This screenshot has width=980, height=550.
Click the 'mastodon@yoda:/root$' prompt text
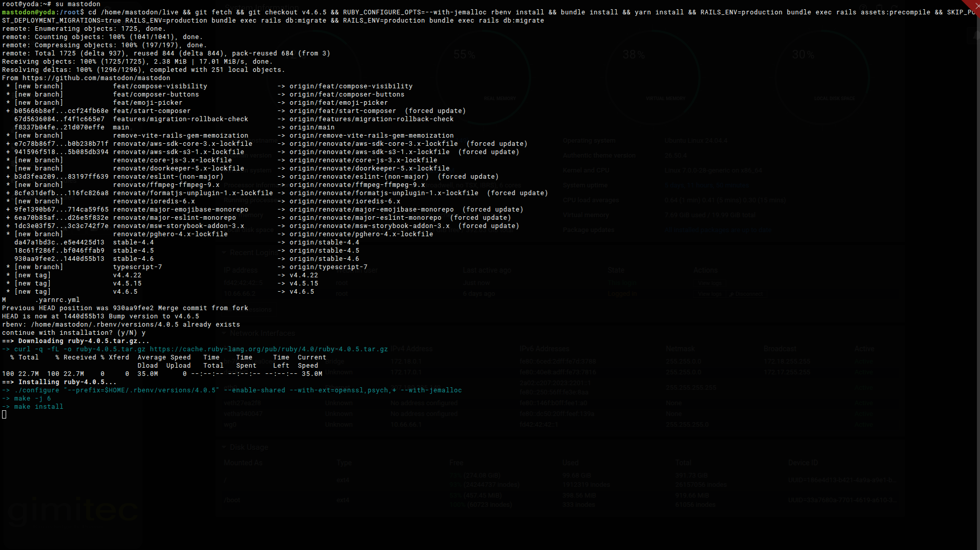[x=43, y=12]
